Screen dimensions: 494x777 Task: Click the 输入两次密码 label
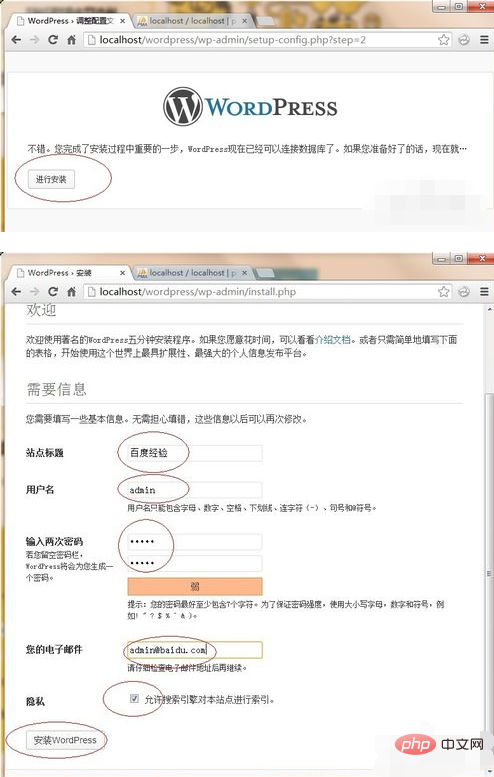[55, 542]
